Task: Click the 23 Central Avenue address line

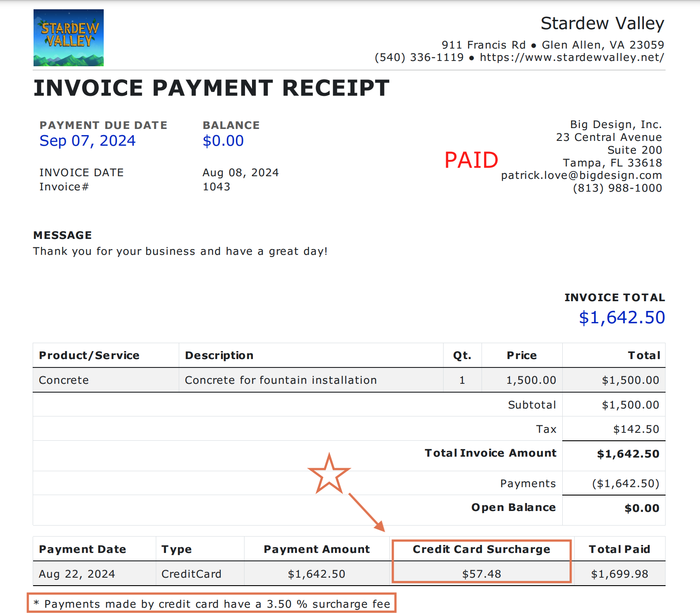Action: pyautogui.click(x=609, y=137)
